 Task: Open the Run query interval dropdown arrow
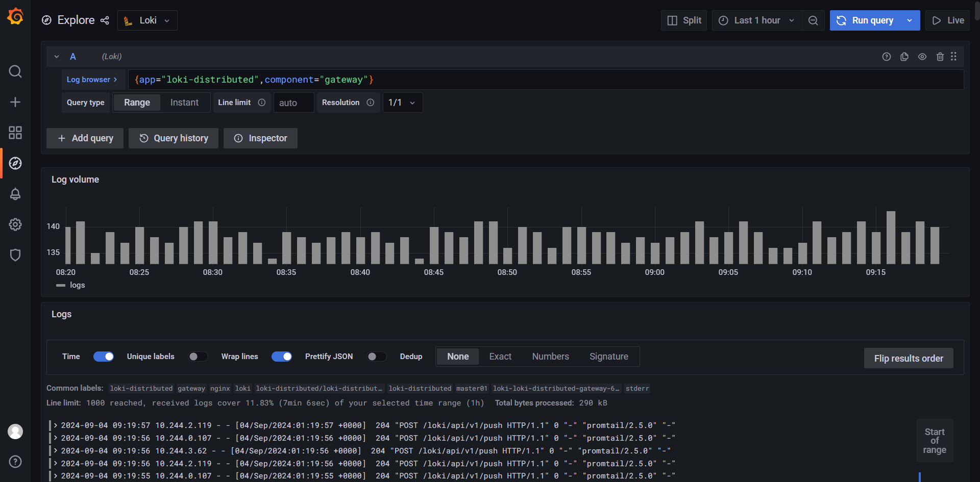pyautogui.click(x=910, y=20)
